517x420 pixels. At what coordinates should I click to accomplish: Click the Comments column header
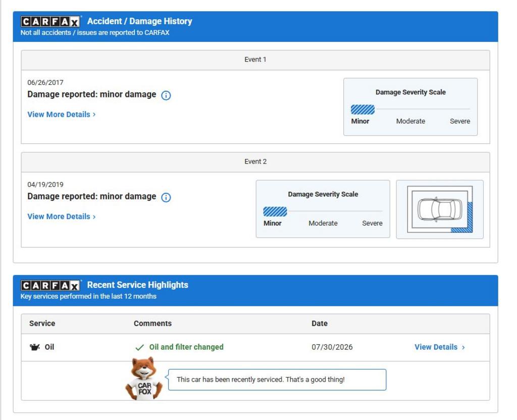pyautogui.click(x=152, y=324)
